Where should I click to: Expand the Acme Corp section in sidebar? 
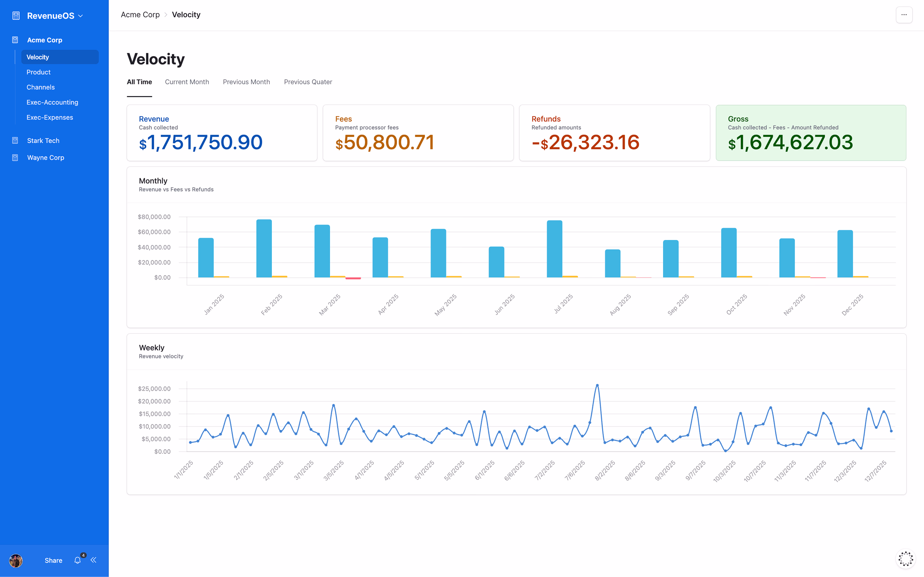(45, 40)
